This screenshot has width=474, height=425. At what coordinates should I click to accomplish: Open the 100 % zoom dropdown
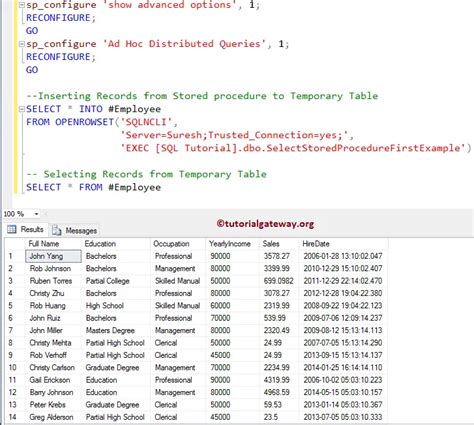pos(36,214)
